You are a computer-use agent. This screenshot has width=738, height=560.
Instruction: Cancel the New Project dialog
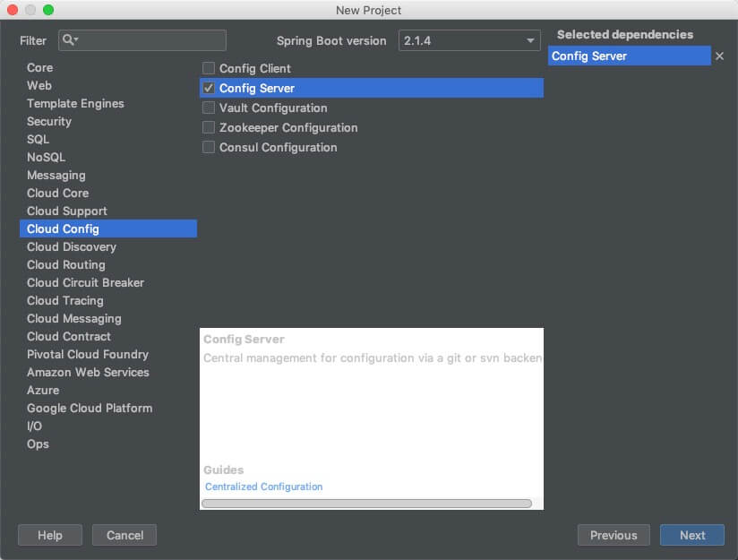[x=124, y=535]
